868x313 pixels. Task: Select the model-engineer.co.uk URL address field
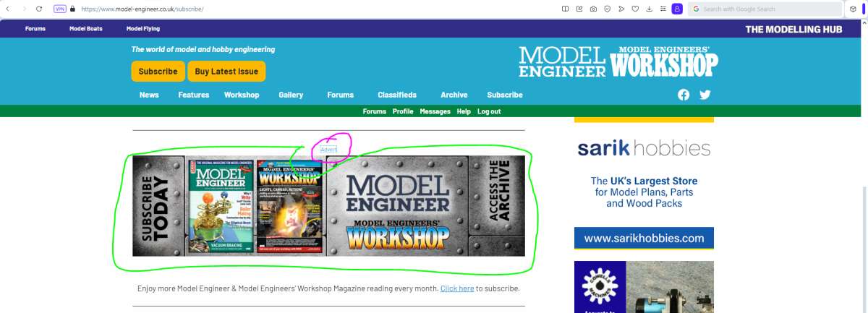pos(142,9)
